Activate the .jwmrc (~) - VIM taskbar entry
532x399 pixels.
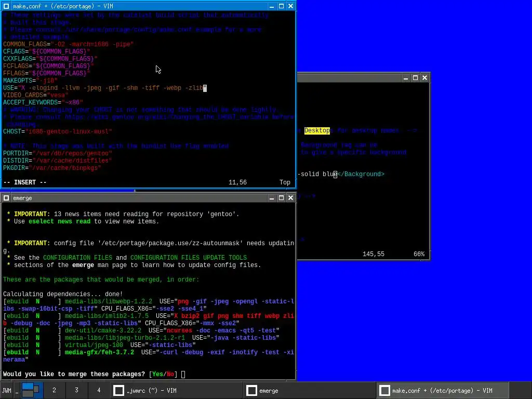click(177, 390)
